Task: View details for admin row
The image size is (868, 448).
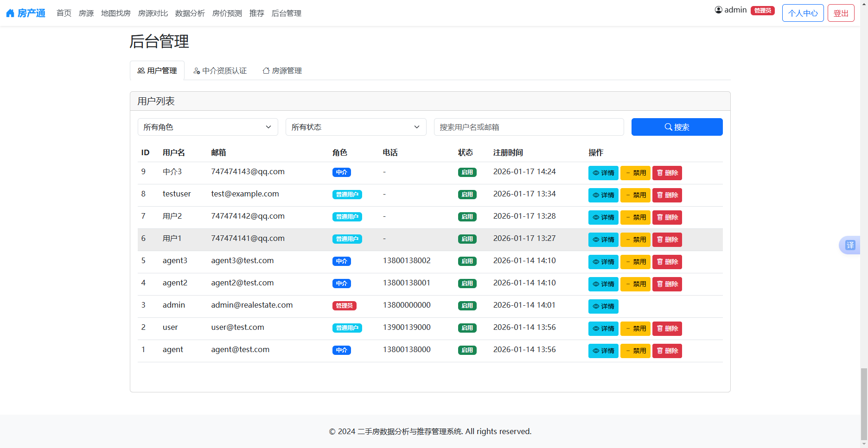Action: [x=603, y=306]
